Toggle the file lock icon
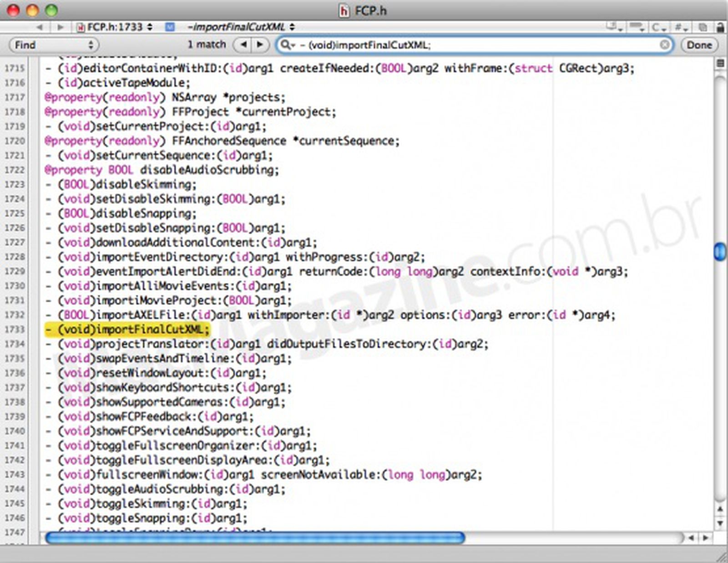 coord(720,27)
